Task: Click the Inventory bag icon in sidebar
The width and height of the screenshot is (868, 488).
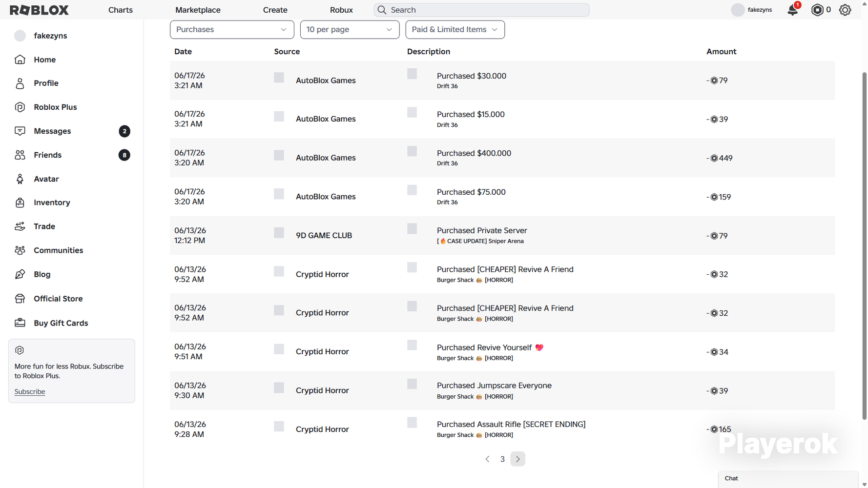Action: coord(20,203)
